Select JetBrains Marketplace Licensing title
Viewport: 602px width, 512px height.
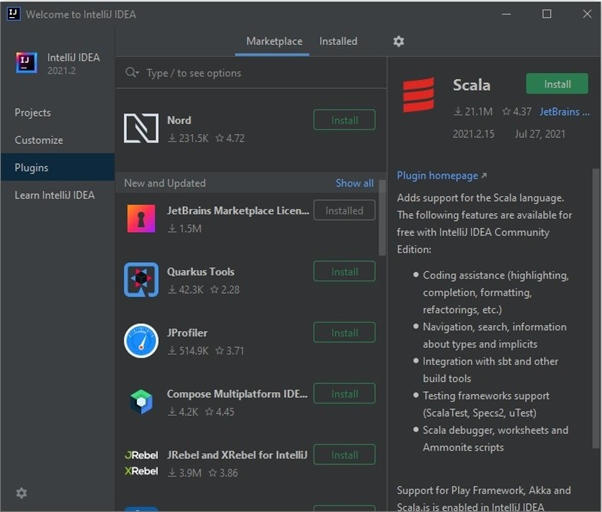[238, 210]
